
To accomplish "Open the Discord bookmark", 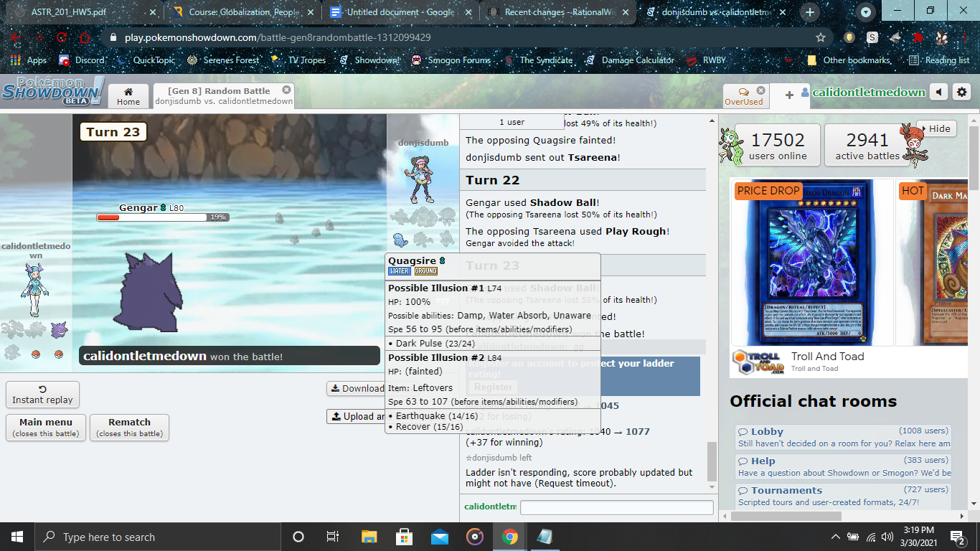I will (82, 60).
